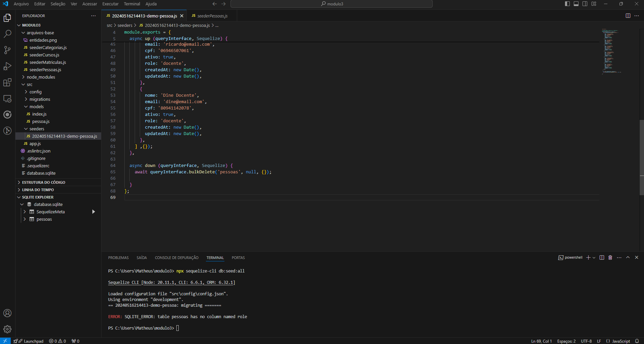The width and height of the screenshot is (644, 344).
Task: Create a new terminal with plus icon
Action: coord(588,258)
